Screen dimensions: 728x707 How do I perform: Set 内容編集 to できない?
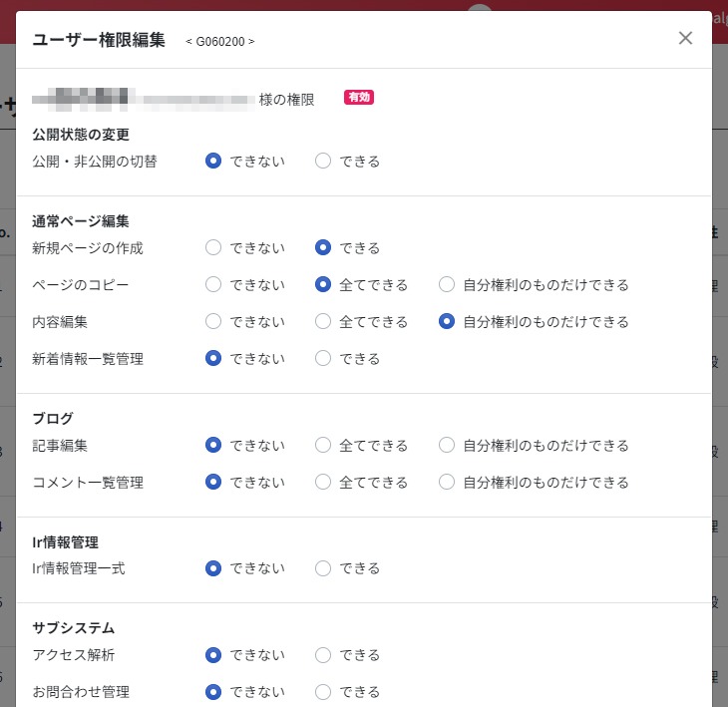tap(213, 321)
